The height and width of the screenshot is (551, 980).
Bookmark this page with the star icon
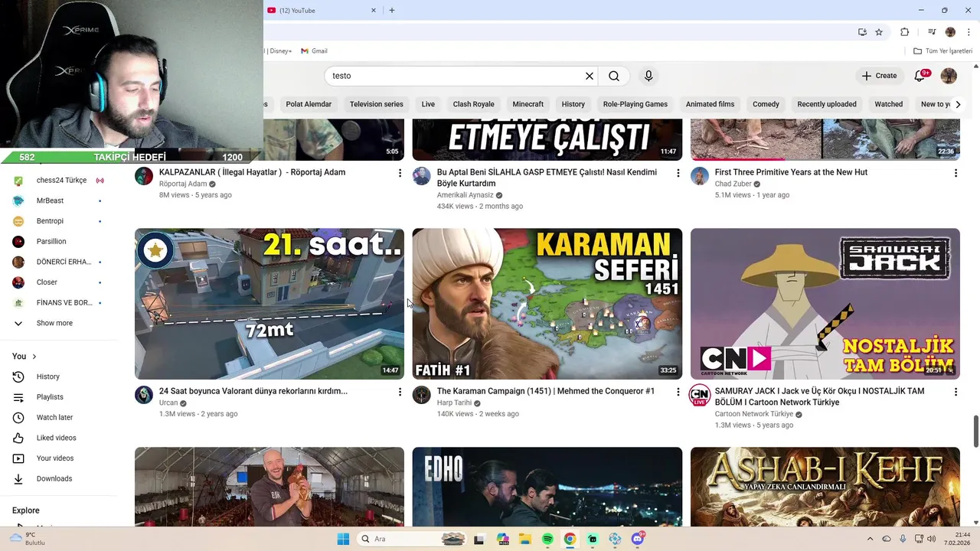879,32
